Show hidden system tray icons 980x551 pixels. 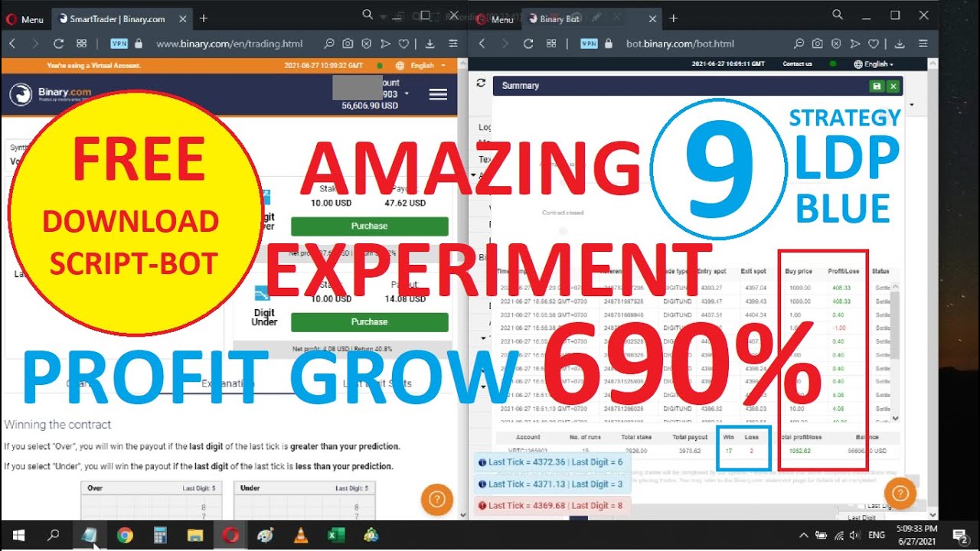pyautogui.click(x=802, y=536)
